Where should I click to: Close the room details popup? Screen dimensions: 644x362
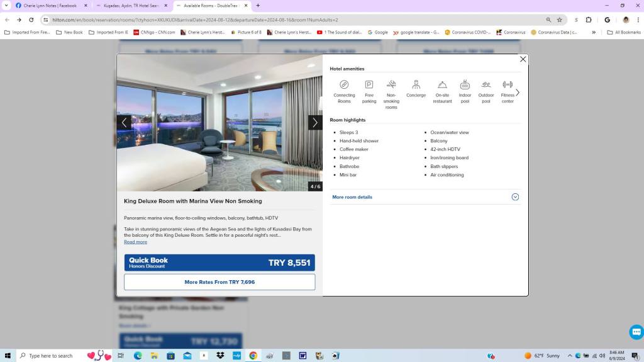523,59
